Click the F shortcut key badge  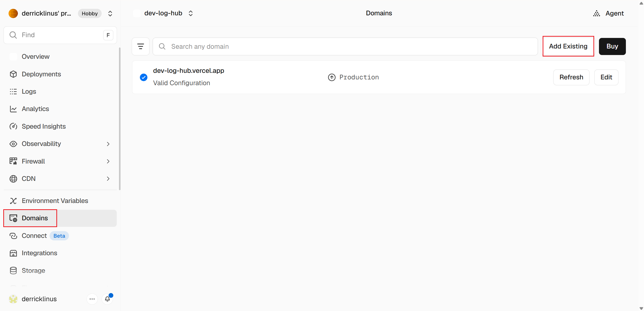[x=108, y=35]
